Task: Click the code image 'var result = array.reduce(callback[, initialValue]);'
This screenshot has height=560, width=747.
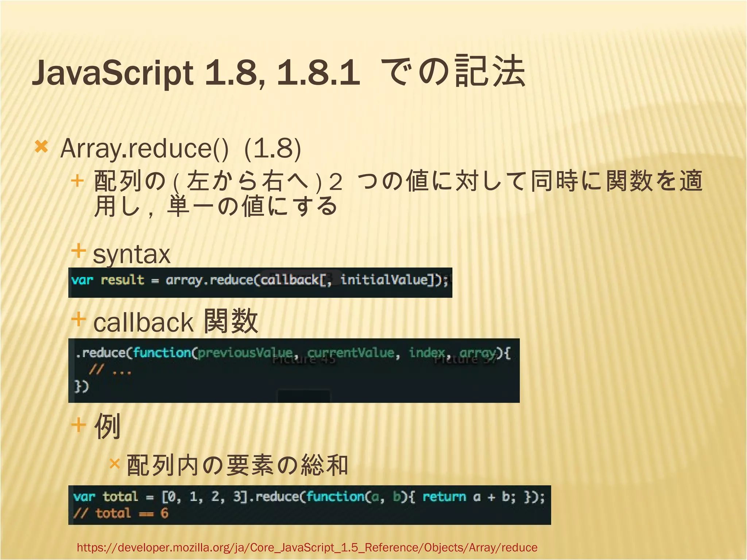Action: (260, 283)
